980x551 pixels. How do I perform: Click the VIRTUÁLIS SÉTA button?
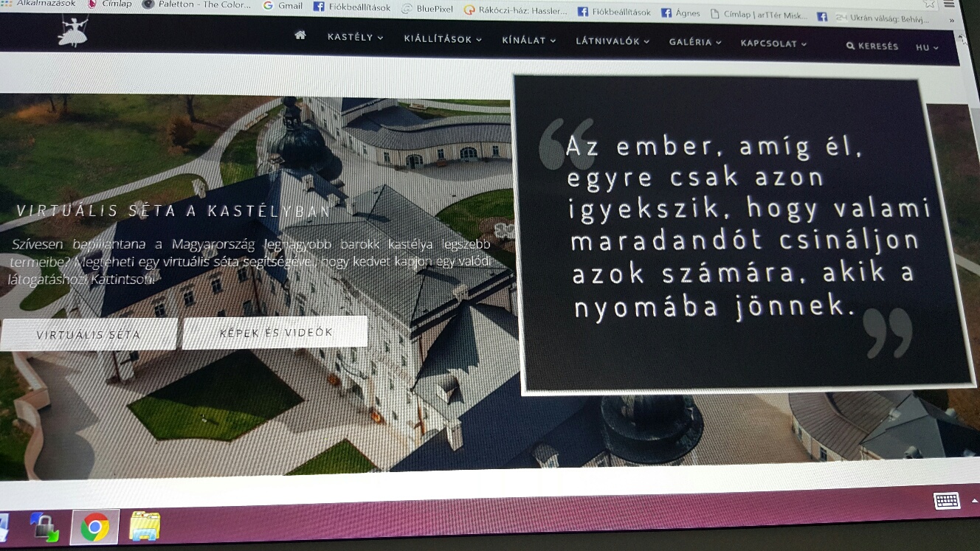point(89,334)
